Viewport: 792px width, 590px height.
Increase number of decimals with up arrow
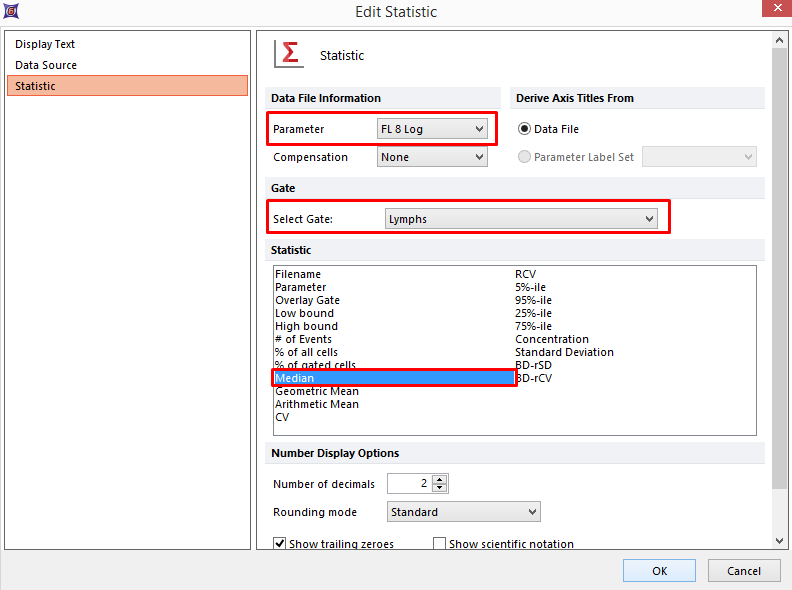coord(440,479)
